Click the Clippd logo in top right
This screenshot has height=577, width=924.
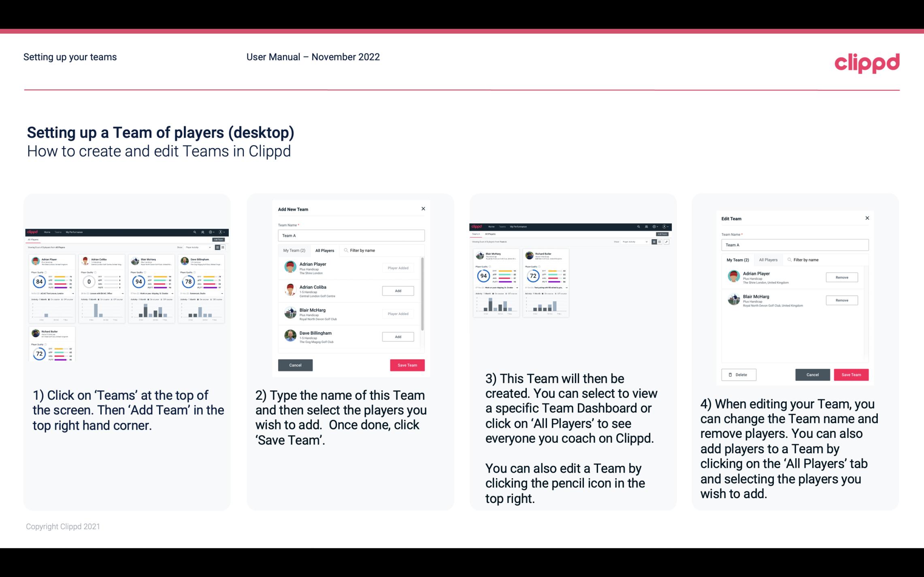coord(867,62)
